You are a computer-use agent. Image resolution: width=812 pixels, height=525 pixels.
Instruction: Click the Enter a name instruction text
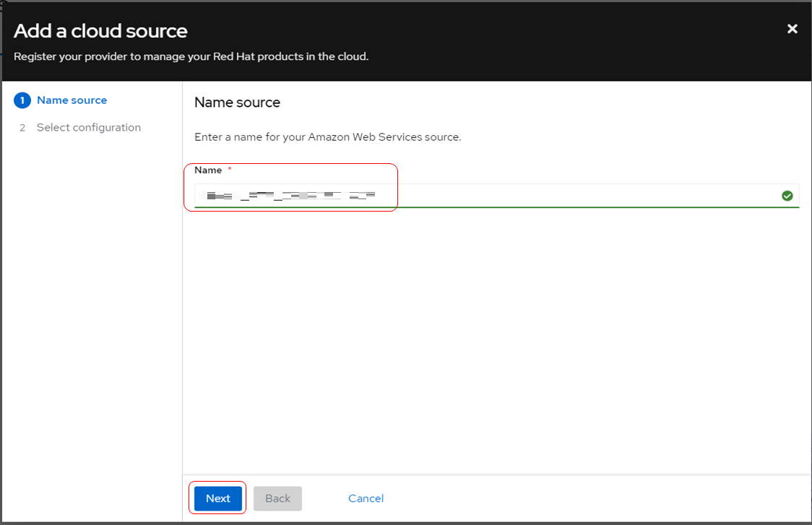327,136
